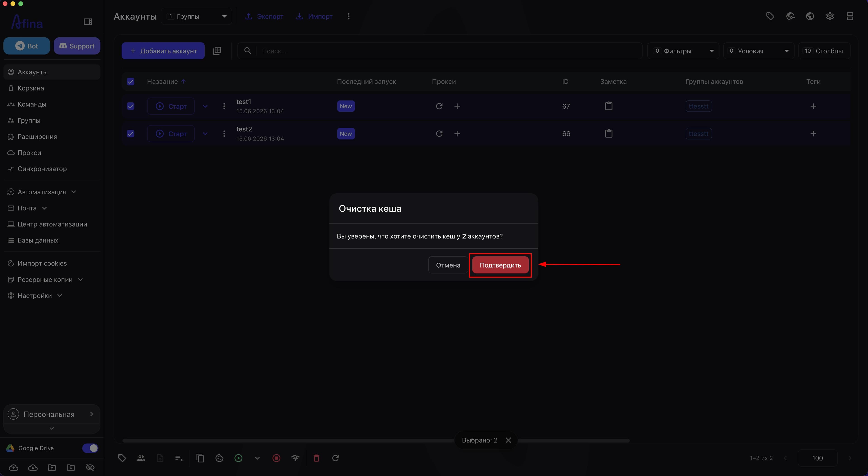Expand the Автоматизация sidebar section

(42, 192)
